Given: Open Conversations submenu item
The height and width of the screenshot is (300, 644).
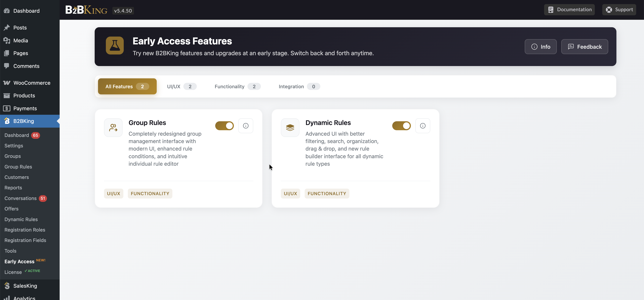Looking at the screenshot, I should click(20, 199).
